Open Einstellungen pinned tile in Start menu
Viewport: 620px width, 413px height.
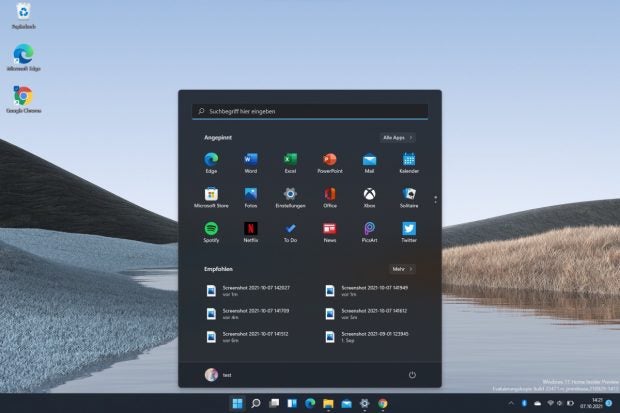click(290, 197)
